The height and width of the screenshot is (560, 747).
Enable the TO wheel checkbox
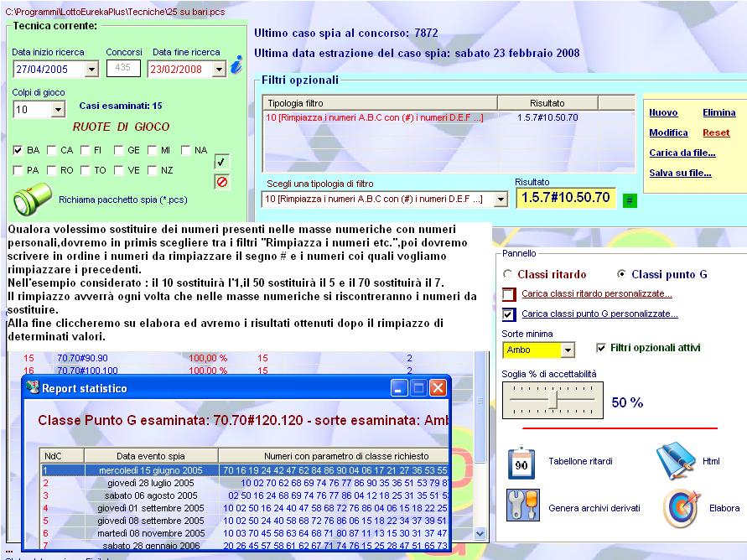tap(85, 170)
